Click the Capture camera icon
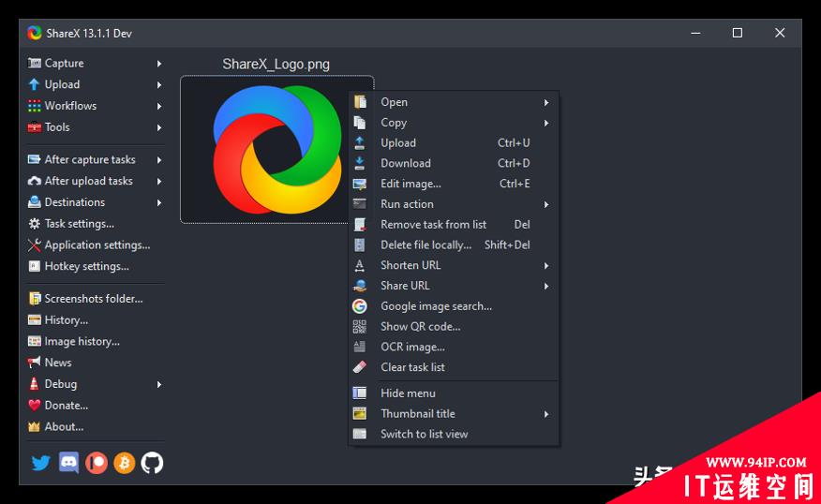This screenshot has width=821, height=504. [x=34, y=63]
